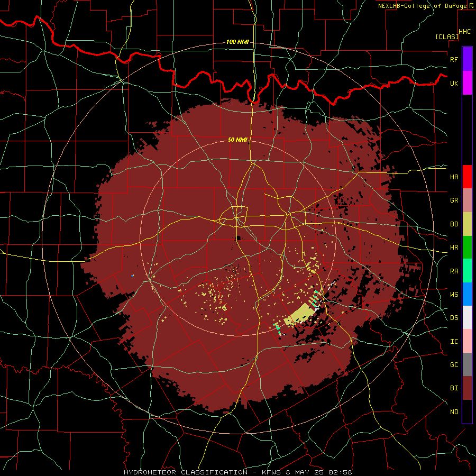476x476 pixels.
Task: Click the olive-yellow BD legend swatch
Action: [467, 224]
